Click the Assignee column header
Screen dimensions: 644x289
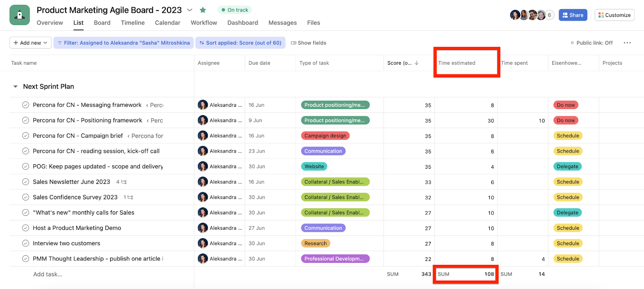(x=208, y=63)
